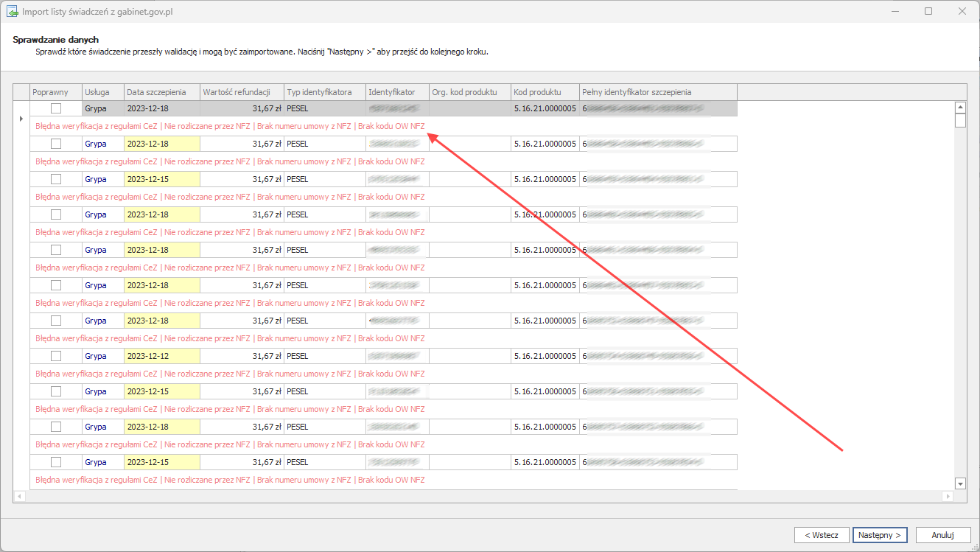Click the horizontal scrollbar right arrow

(x=948, y=497)
